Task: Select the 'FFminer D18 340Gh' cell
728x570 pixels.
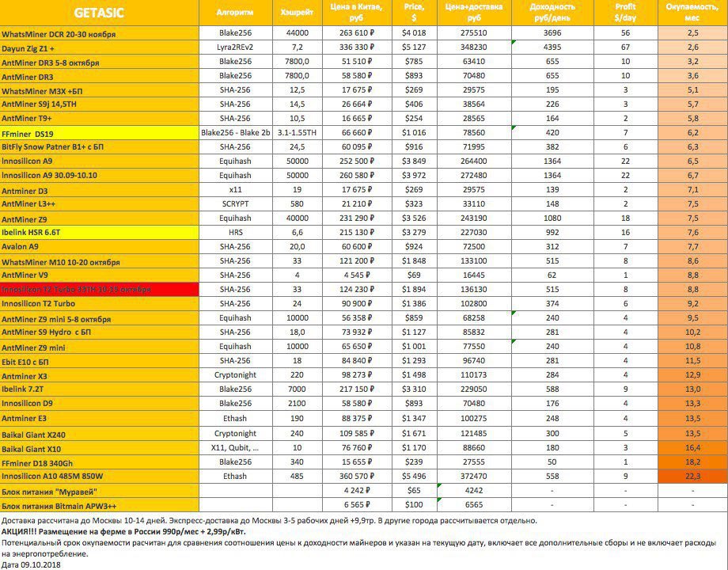Action: tap(100, 462)
